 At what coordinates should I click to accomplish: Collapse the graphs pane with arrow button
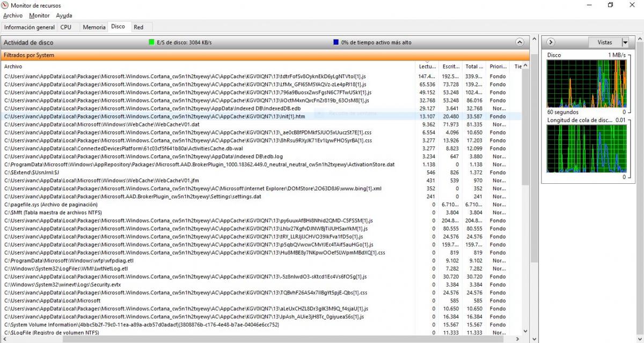pyautogui.click(x=551, y=42)
